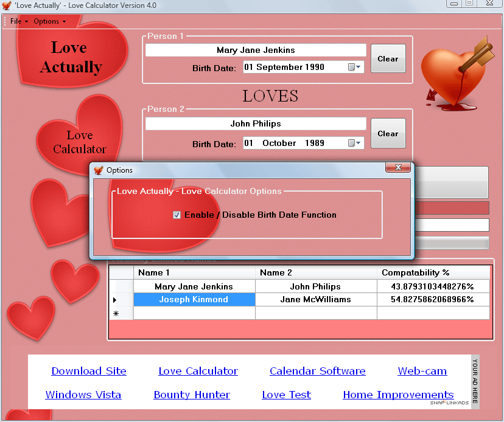Open Person 1 birth date calendar picker
The width and height of the screenshot is (504, 422).
tap(354, 67)
